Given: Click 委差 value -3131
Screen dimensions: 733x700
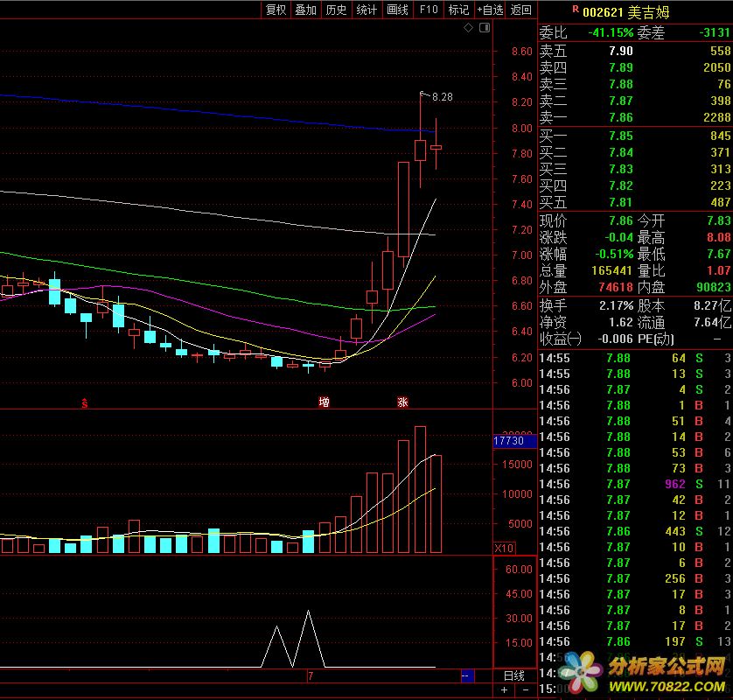Looking at the screenshot, I should click(x=715, y=32).
